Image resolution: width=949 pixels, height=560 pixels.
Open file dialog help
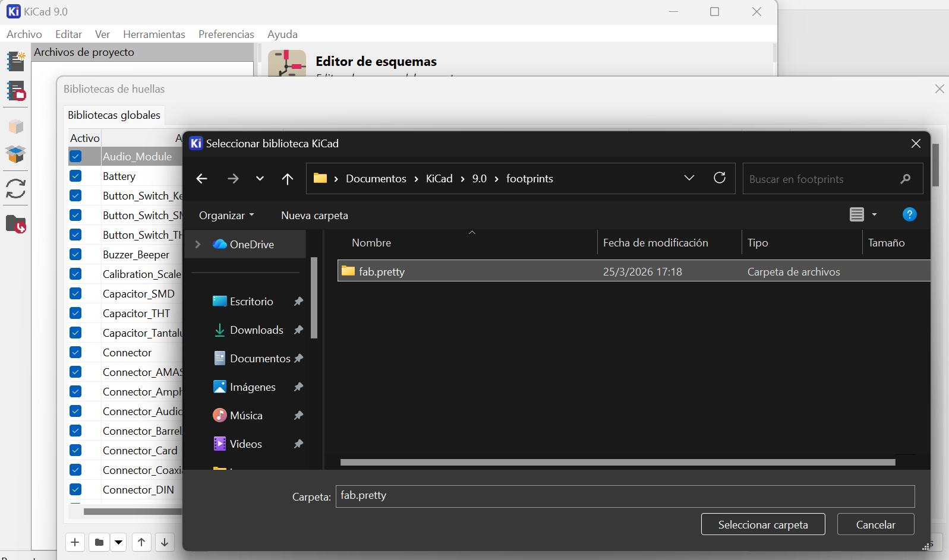(909, 214)
